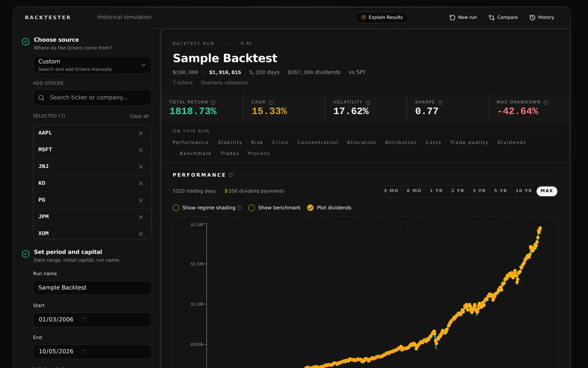Jump to the Trade quality section

(x=469, y=142)
